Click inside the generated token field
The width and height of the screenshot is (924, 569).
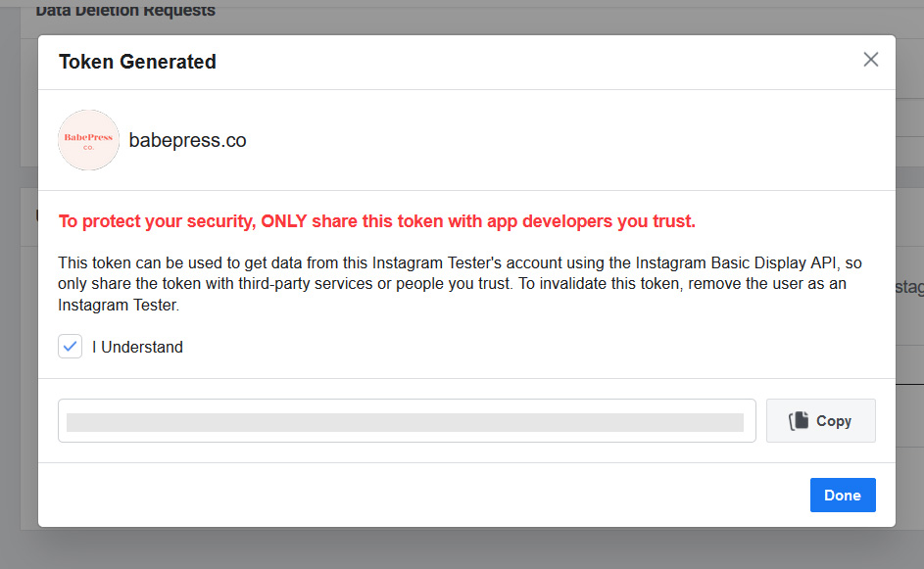407,421
